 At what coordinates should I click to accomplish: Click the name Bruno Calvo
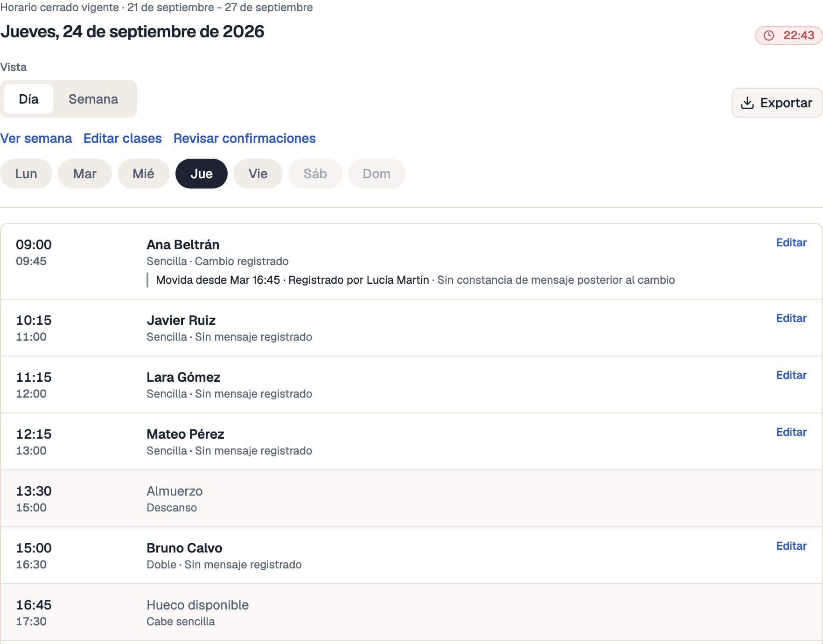pos(184,548)
